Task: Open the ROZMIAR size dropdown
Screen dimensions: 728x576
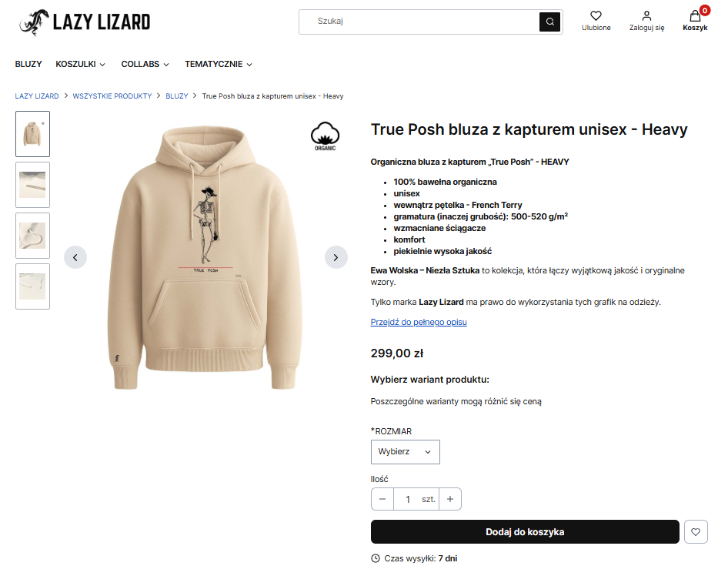Action: pyautogui.click(x=405, y=452)
